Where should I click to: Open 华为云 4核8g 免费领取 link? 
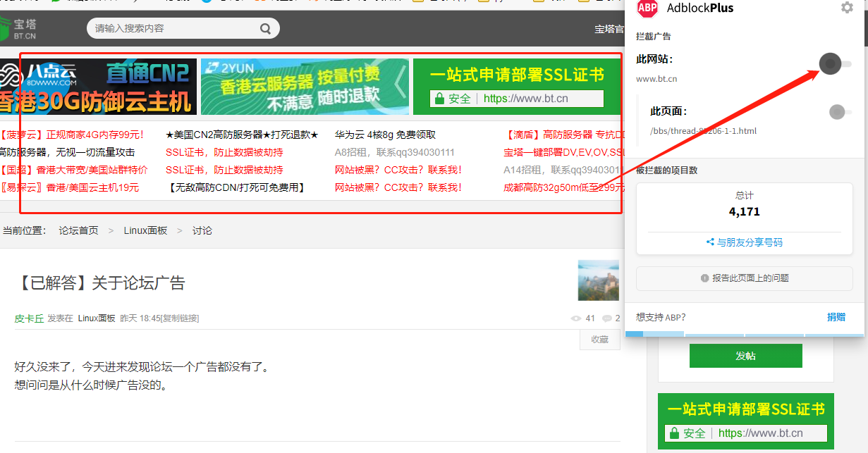[x=385, y=135]
